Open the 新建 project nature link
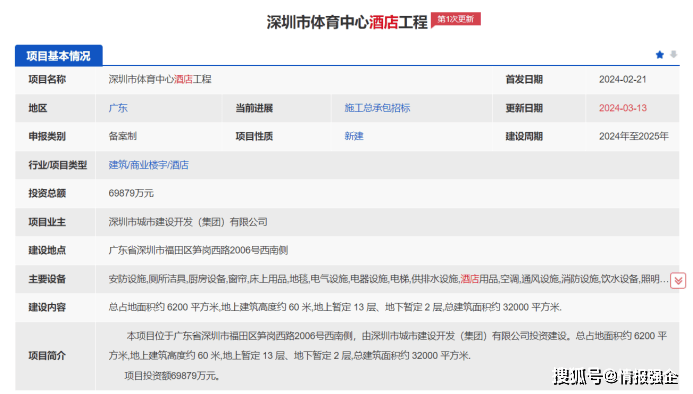This screenshot has height=394, width=693. pyautogui.click(x=354, y=136)
